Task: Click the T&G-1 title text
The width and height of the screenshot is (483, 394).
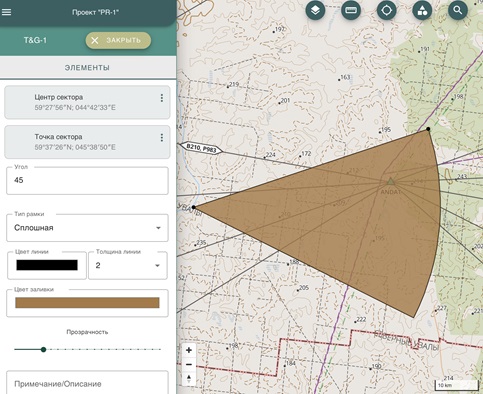Action: (35, 40)
